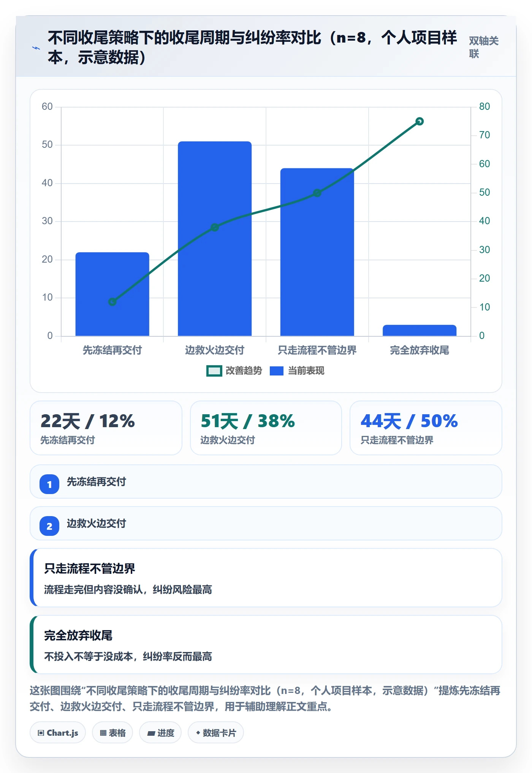Click the blue bar for 边救火边交付
This screenshot has width=532, height=773.
coord(215,239)
